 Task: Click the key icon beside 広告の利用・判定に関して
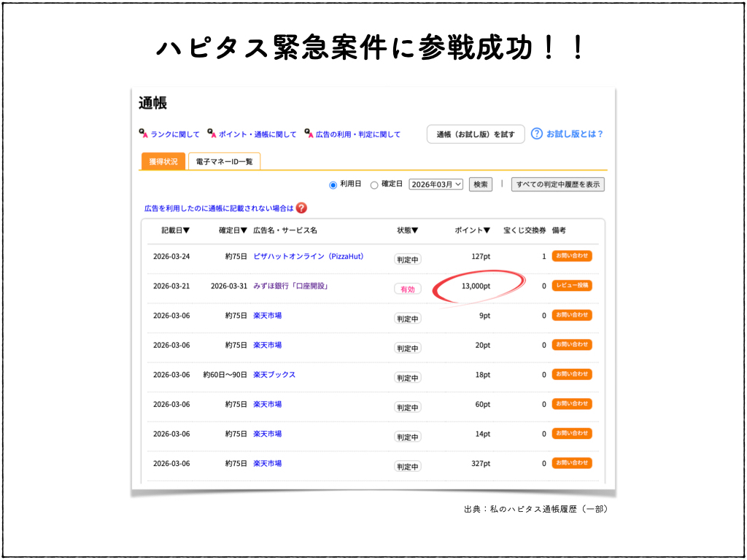(309, 134)
